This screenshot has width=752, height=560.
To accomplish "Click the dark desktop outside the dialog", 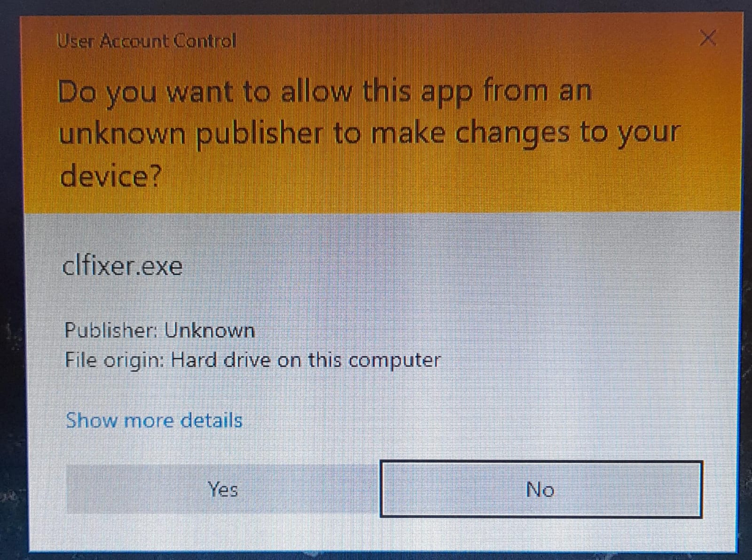I will pyautogui.click(x=9, y=282).
